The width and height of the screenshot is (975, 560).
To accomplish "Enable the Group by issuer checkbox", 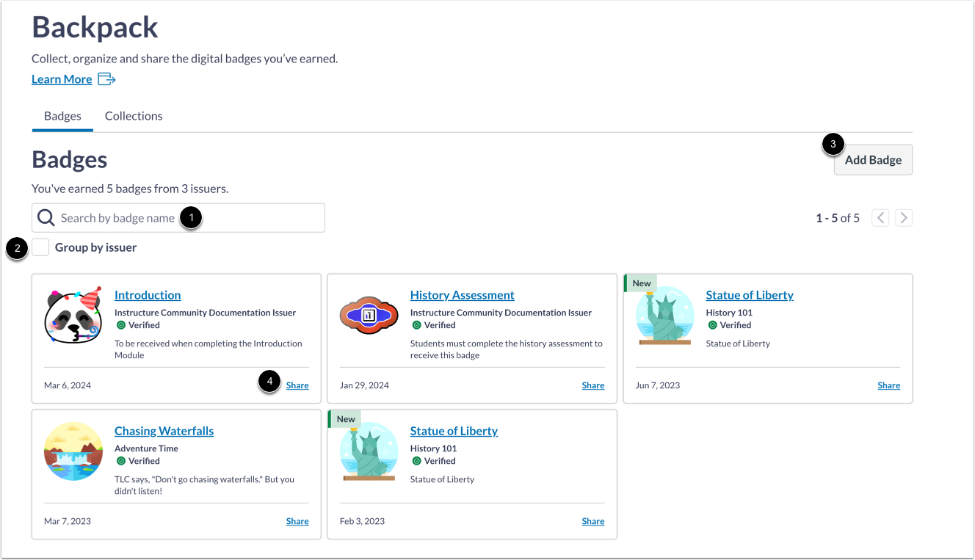I will (x=40, y=247).
